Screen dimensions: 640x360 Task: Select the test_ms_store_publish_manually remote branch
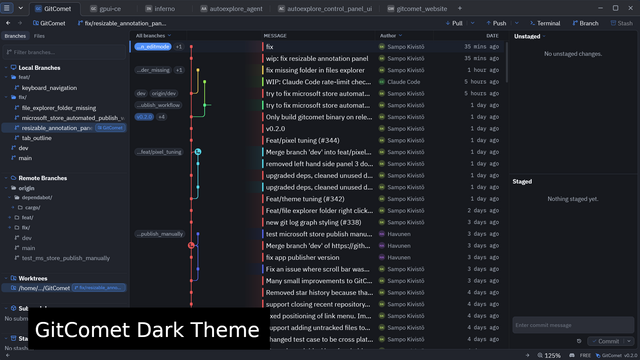tap(65, 258)
